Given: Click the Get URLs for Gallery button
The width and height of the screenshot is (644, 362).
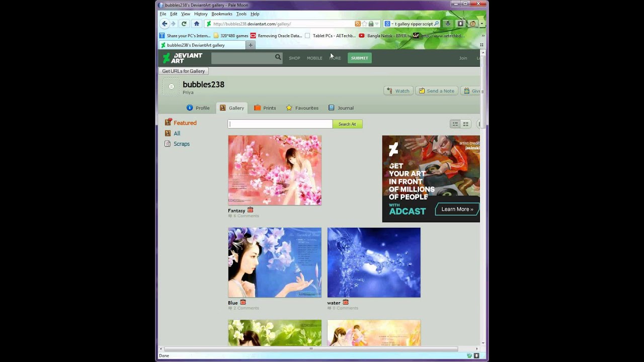Looking at the screenshot, I should coord(184,71).
